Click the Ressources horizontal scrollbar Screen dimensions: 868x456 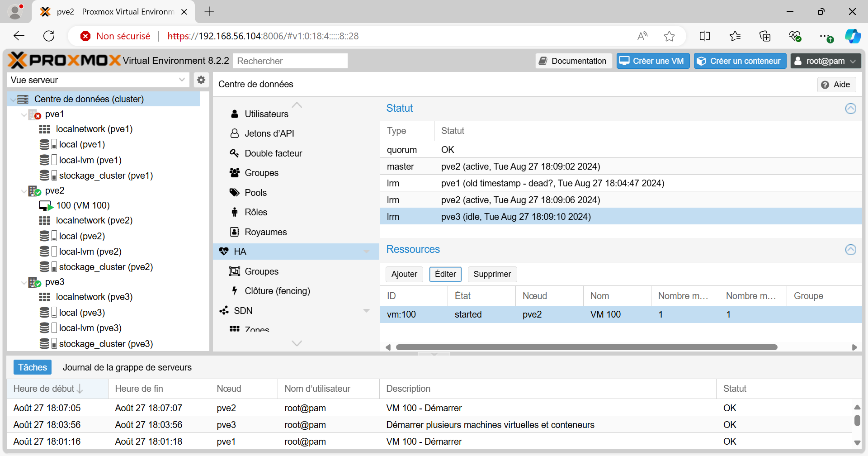[x=586, y=347]
